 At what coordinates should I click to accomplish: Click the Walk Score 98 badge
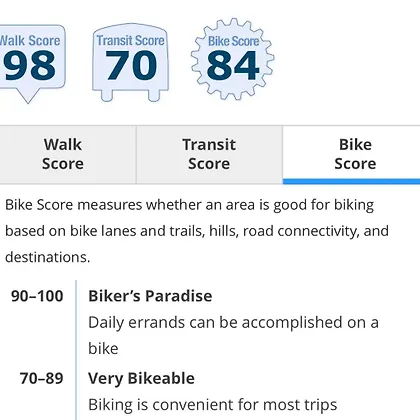[32, 63]
